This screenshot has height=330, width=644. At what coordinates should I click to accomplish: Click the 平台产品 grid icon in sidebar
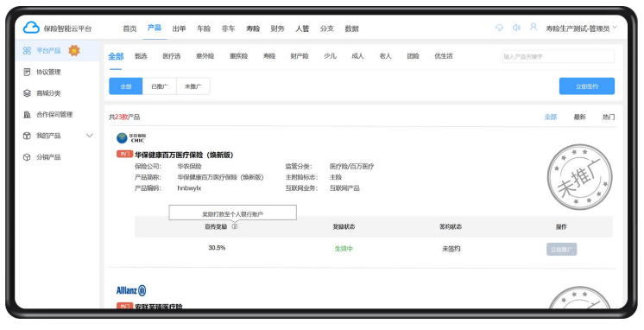click(x=27, y=51)
